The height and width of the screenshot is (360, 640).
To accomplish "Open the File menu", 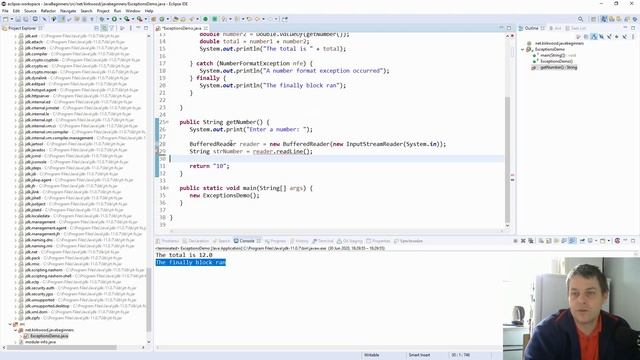I will (x=5, y=11).
